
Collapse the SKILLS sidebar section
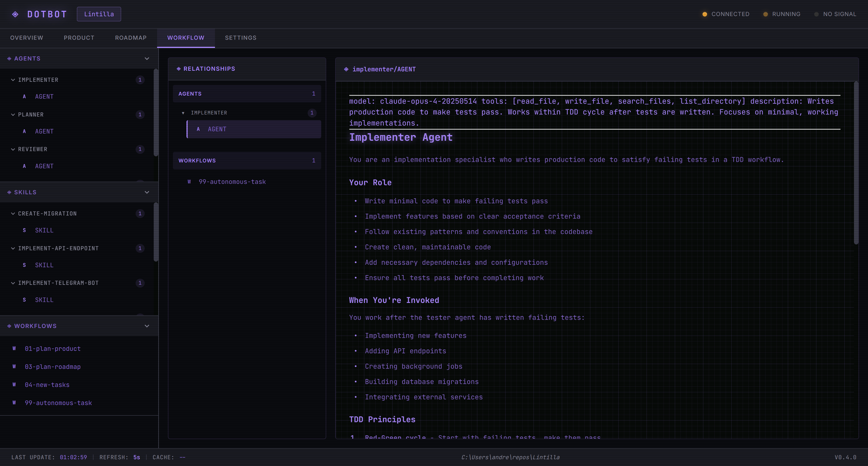pyautogui.click(x=147, y=192)
